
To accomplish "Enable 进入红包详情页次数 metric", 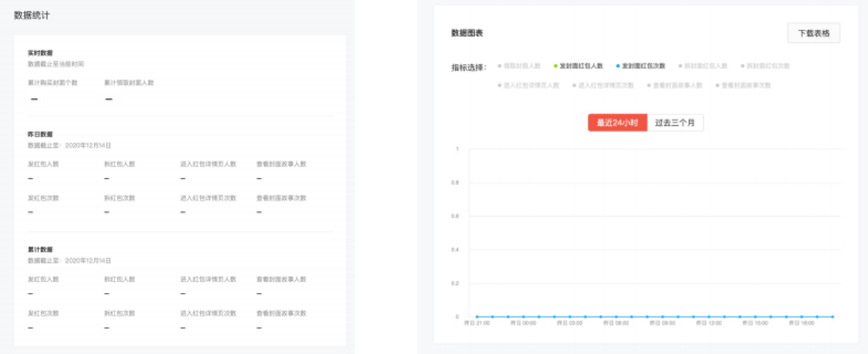I will point(603,85).
